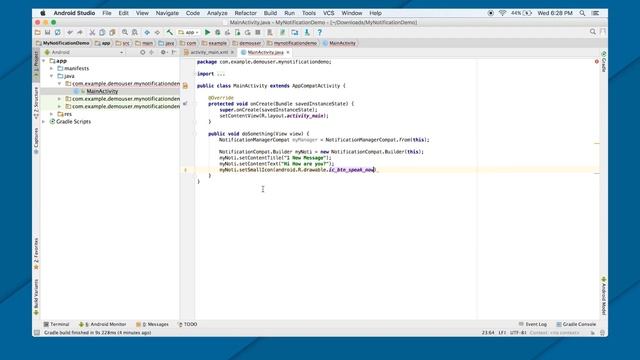Screen dimensions: 640x360
Task: Click the Synchronize toolbar icon
Action: click(58, 32)
